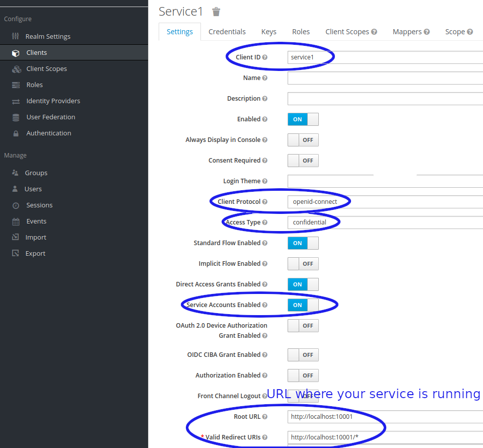The width and height of the screenshot is (483, 448).
Task: Click the User Federation database icon
Action: tap(16, 117)
